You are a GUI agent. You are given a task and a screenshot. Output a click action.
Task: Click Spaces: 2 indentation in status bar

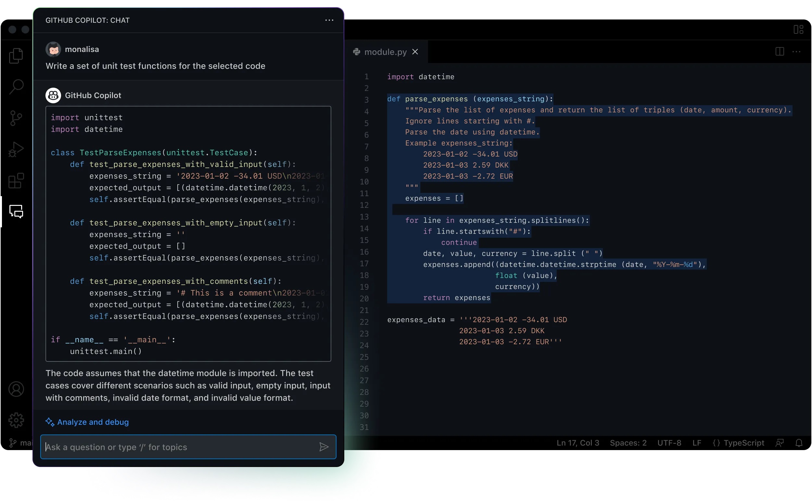628,443
